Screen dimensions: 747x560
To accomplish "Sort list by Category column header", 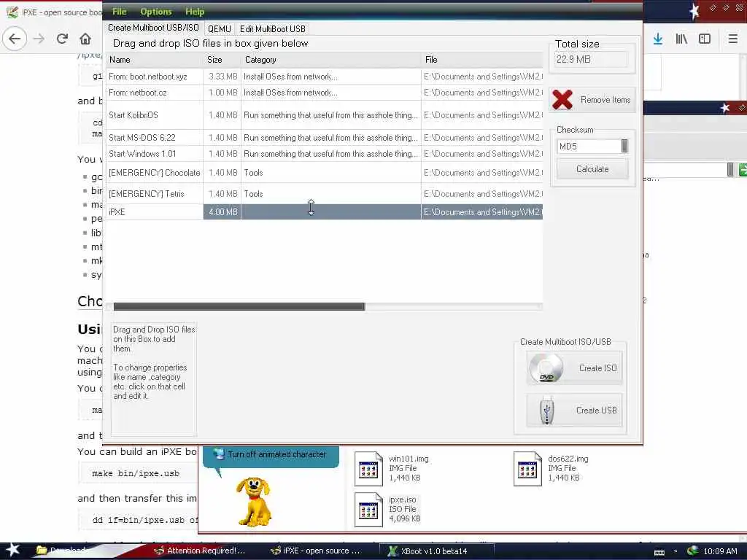I will pyautogui.click(x=330, y=60).
